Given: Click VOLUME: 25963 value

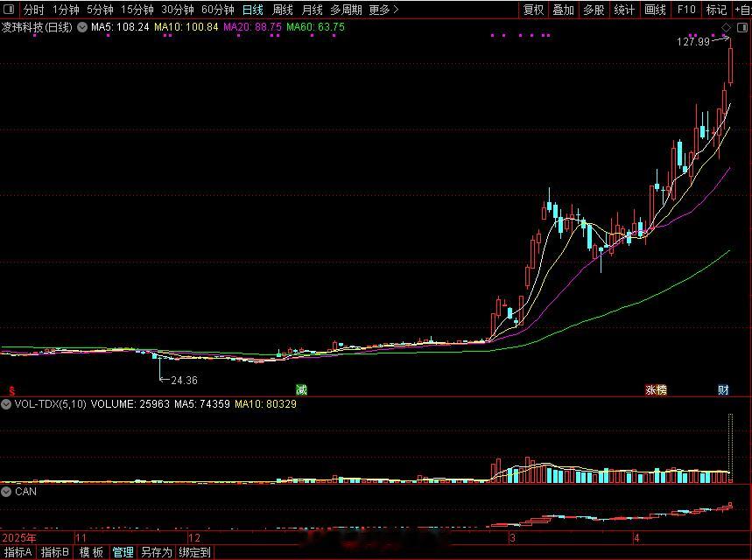Looking at the screenshot, I should click(130, 404).
